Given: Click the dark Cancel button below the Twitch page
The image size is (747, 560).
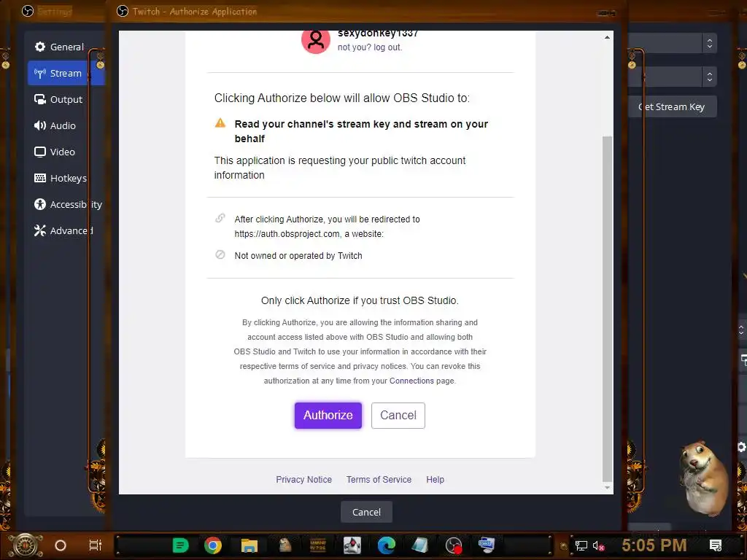Looking at the screenshot, I should pos(366,512).
